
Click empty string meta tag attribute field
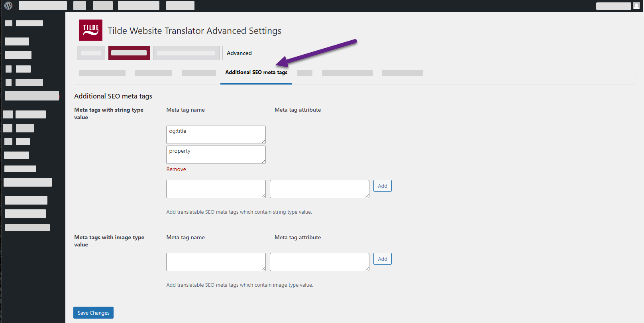[x=320, y=189]
